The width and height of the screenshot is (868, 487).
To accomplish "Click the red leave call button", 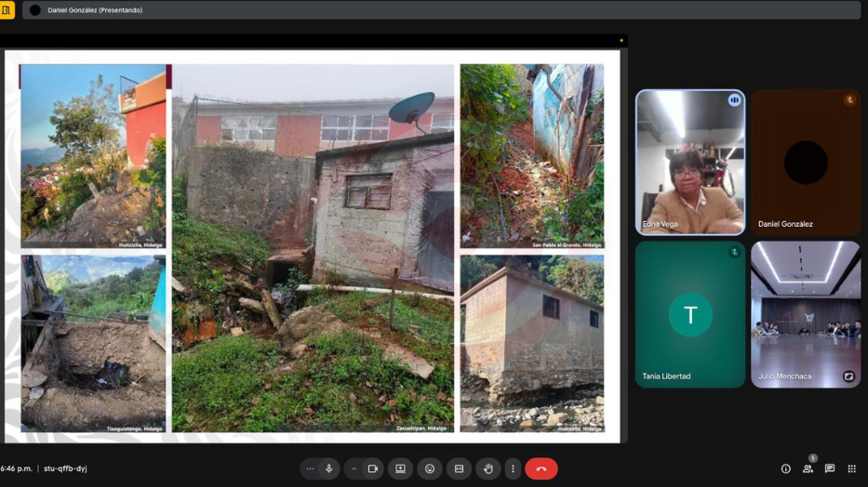I will (541, 469).
